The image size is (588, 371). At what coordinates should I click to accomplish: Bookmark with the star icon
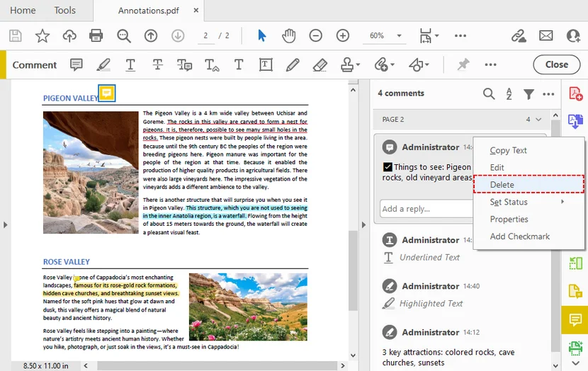(x=43, y=36)
